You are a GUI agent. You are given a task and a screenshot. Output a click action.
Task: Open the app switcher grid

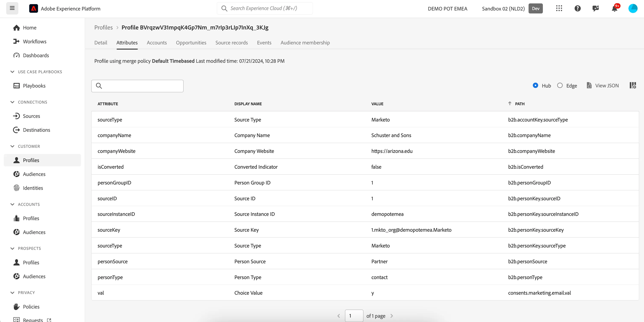click(x=559, y=8)
